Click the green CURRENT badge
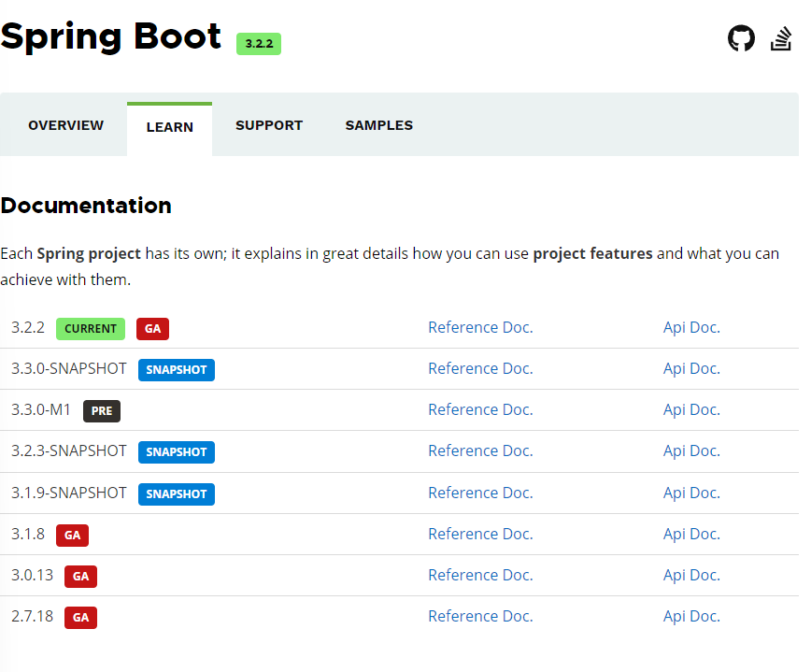811x672 pixels. click(x=91, y=329)
